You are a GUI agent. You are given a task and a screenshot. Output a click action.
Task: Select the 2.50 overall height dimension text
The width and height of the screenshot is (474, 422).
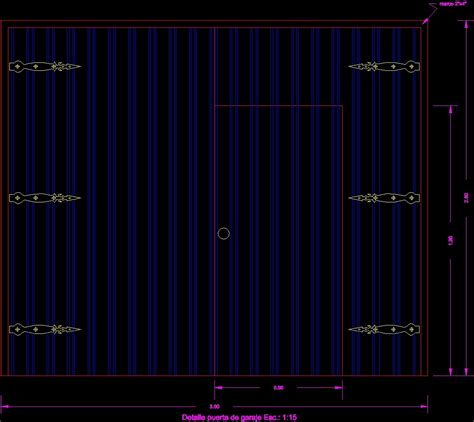(466, 198)
